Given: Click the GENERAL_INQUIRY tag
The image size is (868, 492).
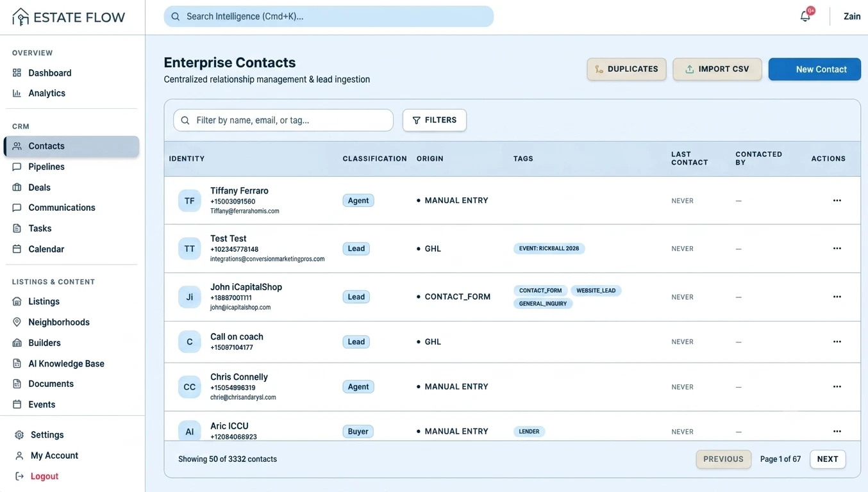Looking at the screenshot, I should click(x=543, y=304).
